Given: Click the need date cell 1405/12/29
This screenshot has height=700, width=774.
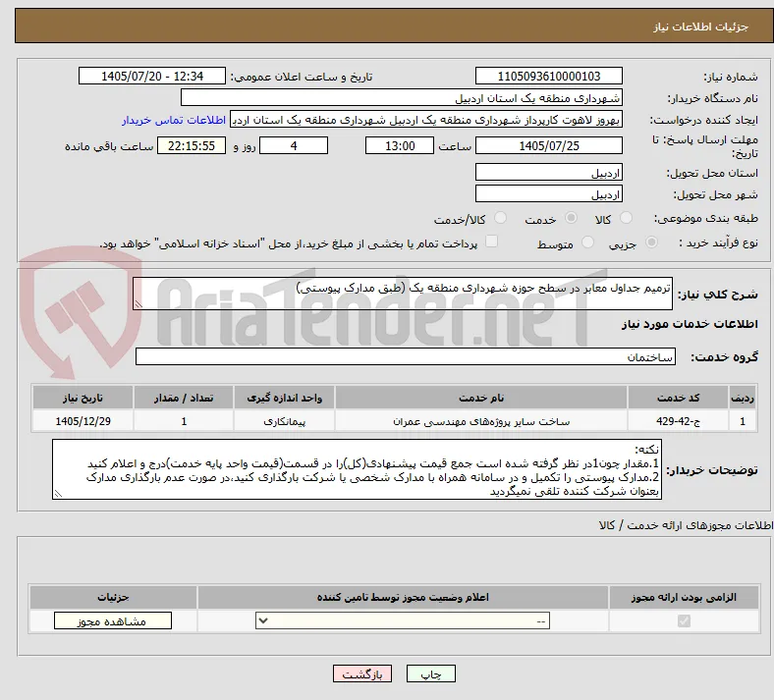Looking at the screenshot, I should tap(83, 421).
